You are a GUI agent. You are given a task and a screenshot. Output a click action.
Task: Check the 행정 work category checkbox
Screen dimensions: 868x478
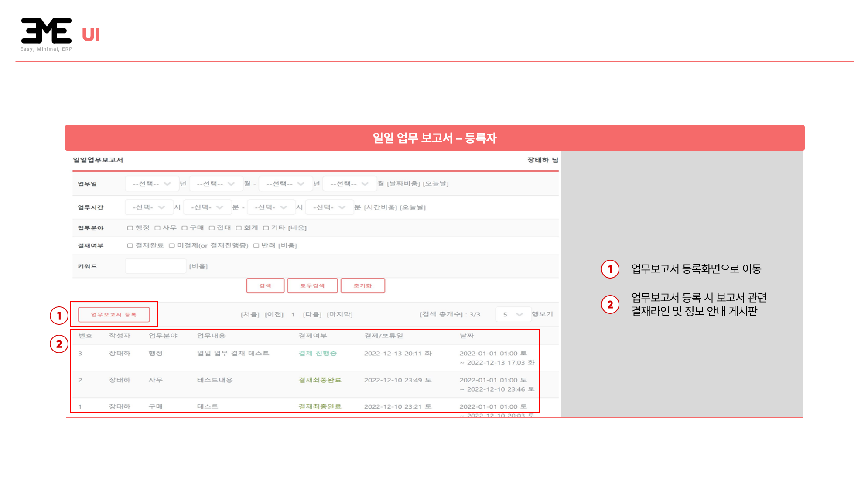click(x=130, y=228)
